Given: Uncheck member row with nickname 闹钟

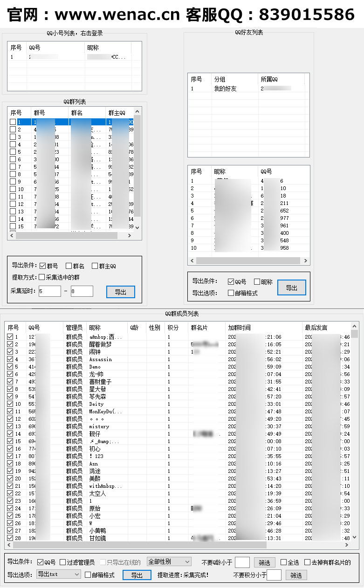Looking at the screenshot, I should [x=10, y=352].
